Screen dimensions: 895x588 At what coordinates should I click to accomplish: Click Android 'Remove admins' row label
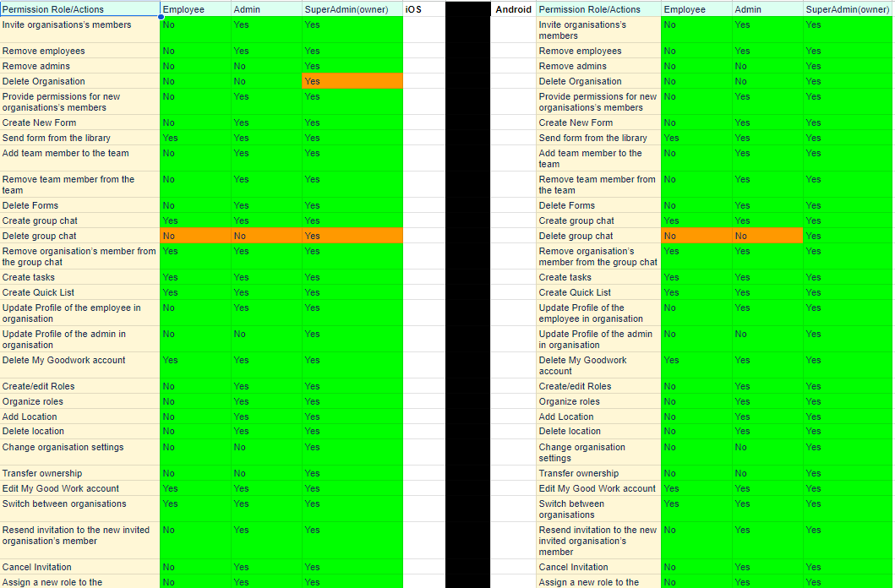[598, 66]
